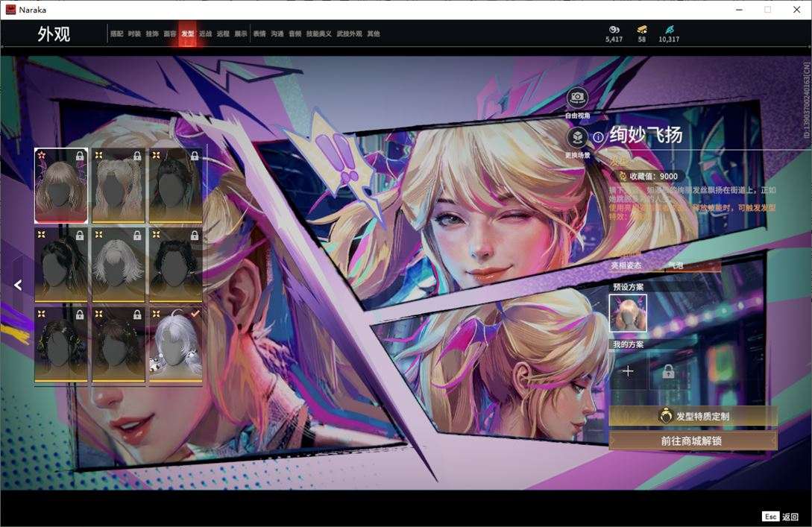Add a new scheme with the plus slot
Image resolution: width=812 pixels, height=527 pixels.
(x=628, y=371)
